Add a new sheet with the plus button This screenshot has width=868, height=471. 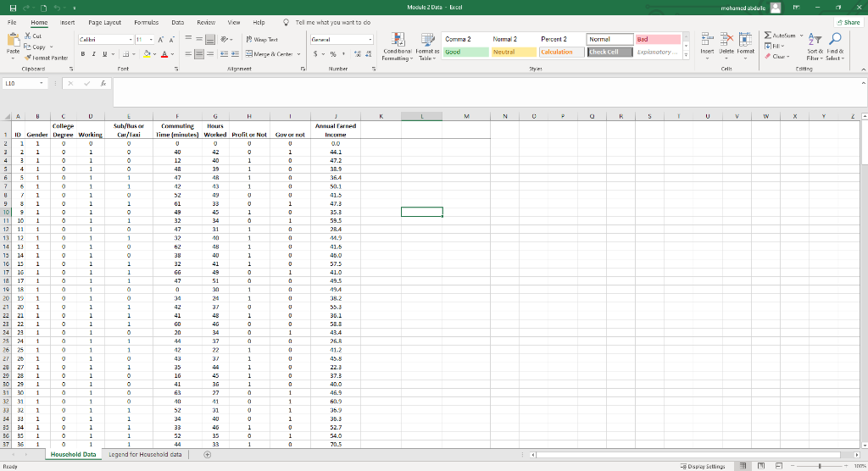coord(207,454)
